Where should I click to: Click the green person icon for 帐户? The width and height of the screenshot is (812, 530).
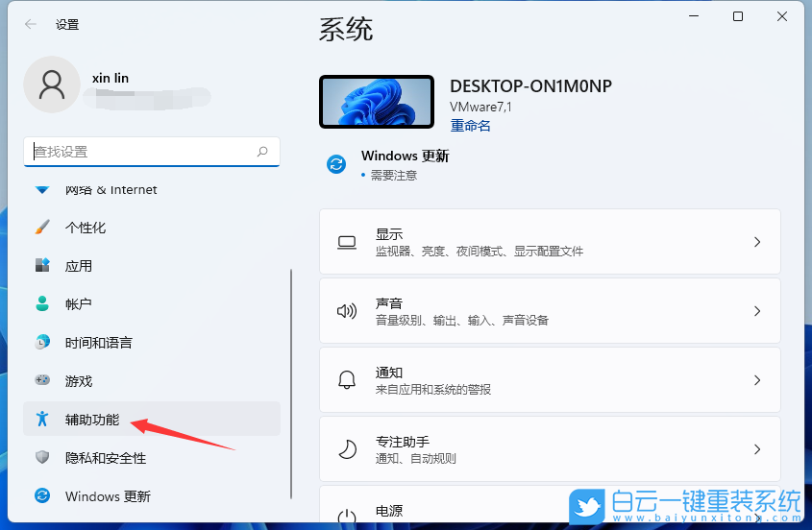point(42,303)
